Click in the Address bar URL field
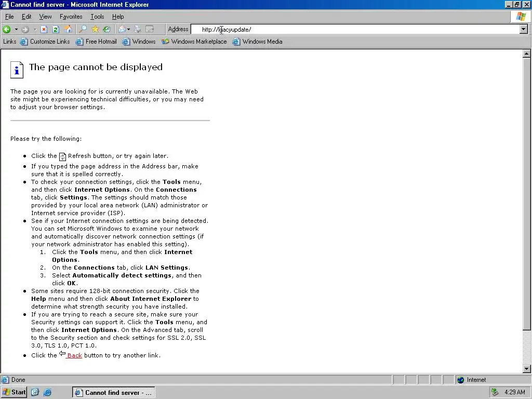This screenshot has height=399, width=532. coord(355,30)
